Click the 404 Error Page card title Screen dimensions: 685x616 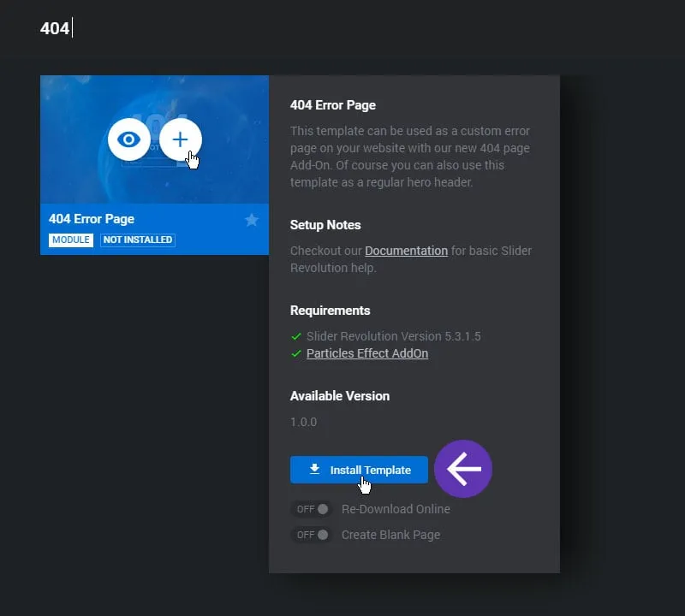coord(92,219)
